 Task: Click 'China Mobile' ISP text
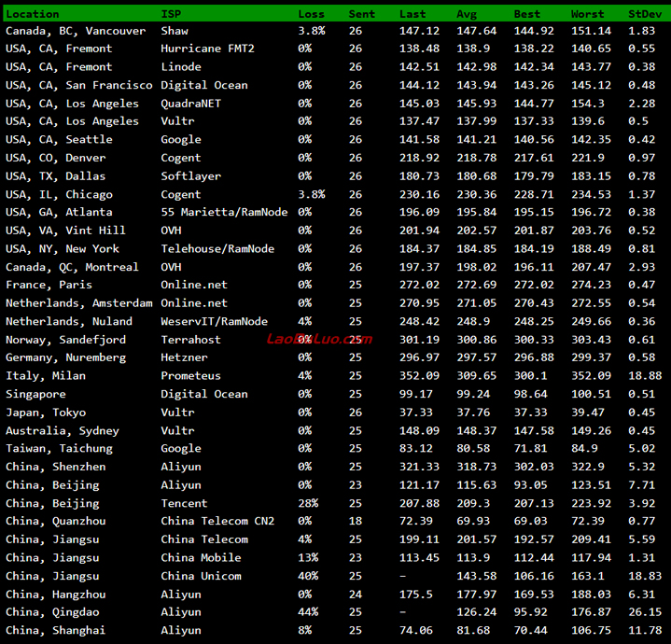tap(201, 557)
